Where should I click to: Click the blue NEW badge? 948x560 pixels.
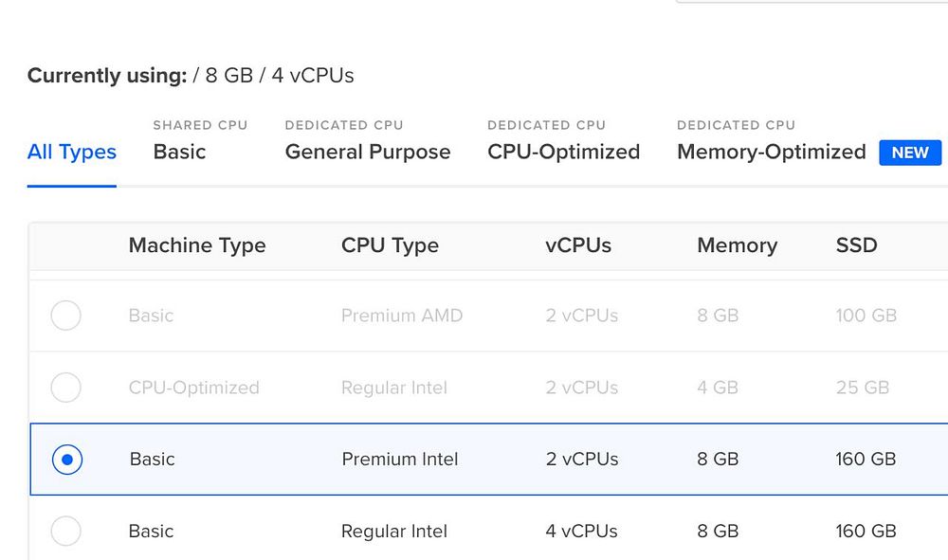(910, 153)
